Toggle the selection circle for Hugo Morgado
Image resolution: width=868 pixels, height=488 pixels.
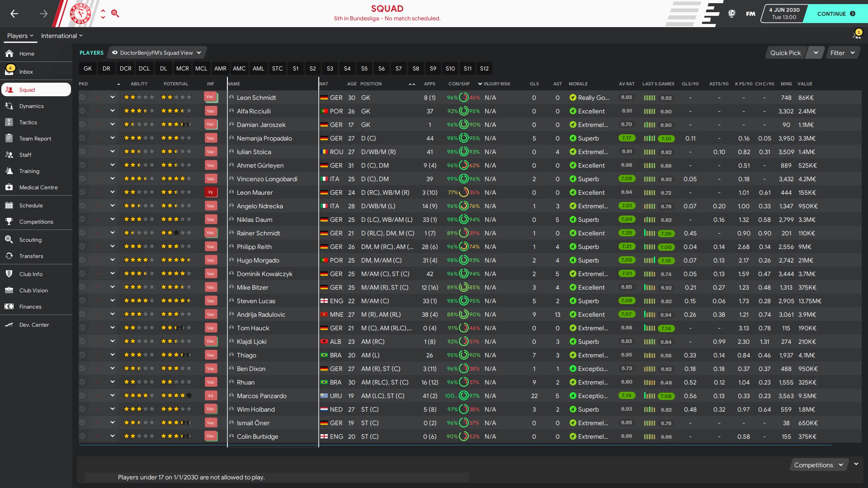82,260
